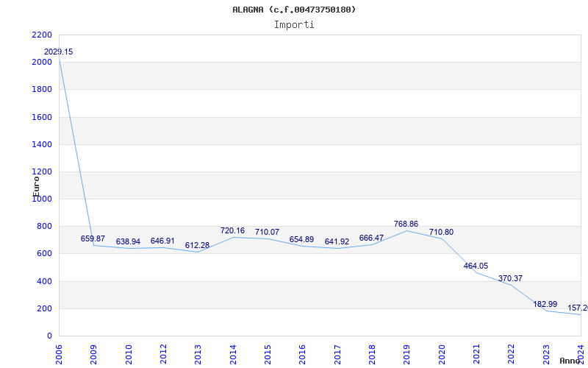Select the 710.80 data label
This screenshot has width=588, height=368.
(x=442, y=233)
